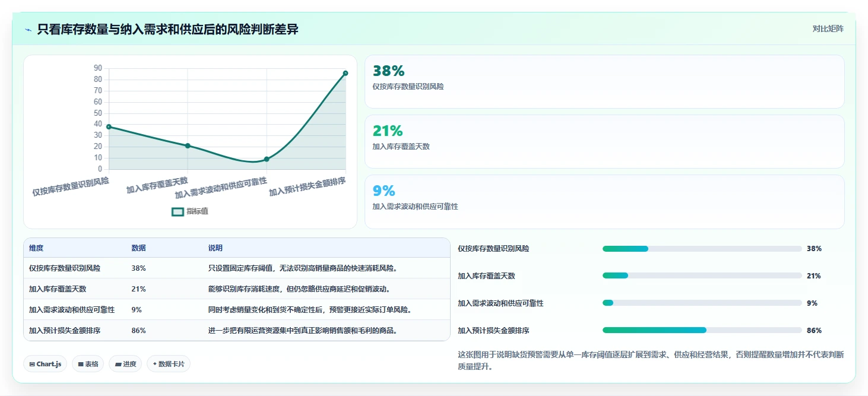Click description starting 能够识别库存消耗速度

point(299,289)
